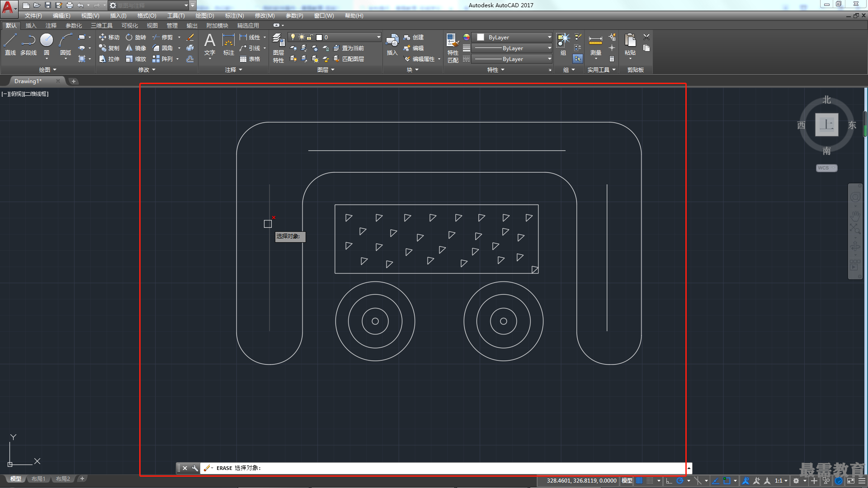Toggle snap mode in the status bar

click(x=650, y=481)
